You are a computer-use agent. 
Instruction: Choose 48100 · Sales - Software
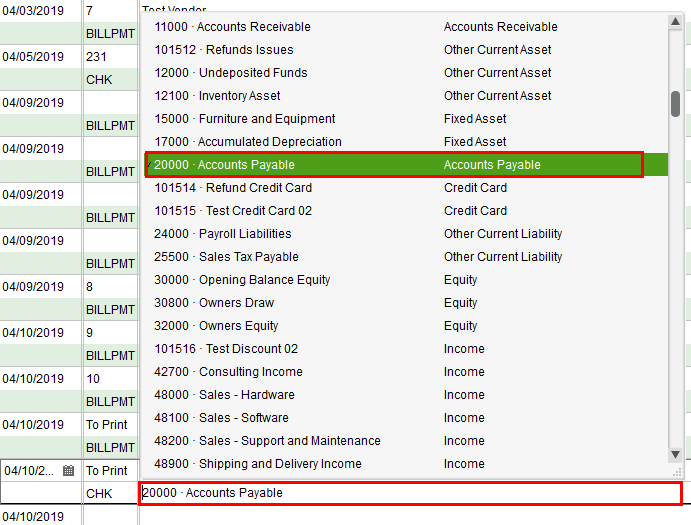(x=406, y=417)
